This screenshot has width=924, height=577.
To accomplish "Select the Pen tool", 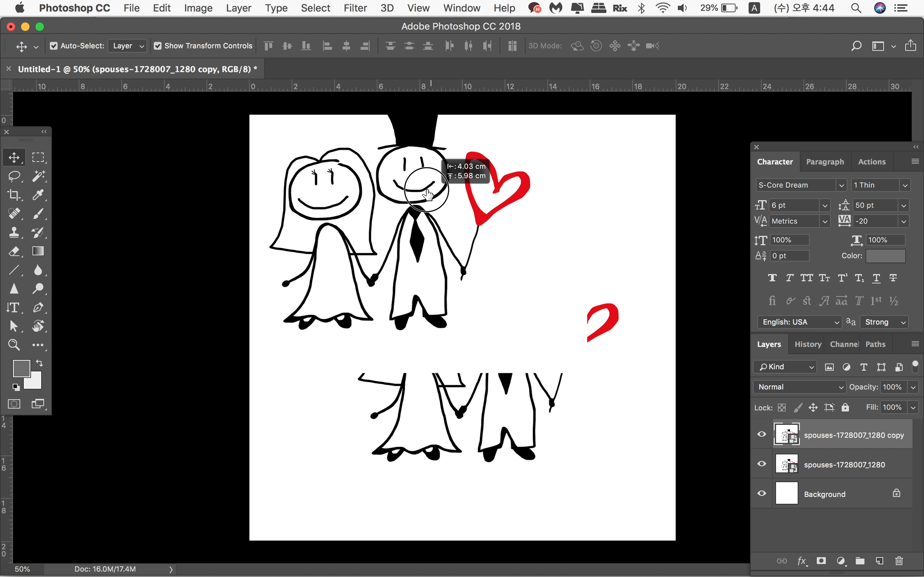I will click(38, 307).
